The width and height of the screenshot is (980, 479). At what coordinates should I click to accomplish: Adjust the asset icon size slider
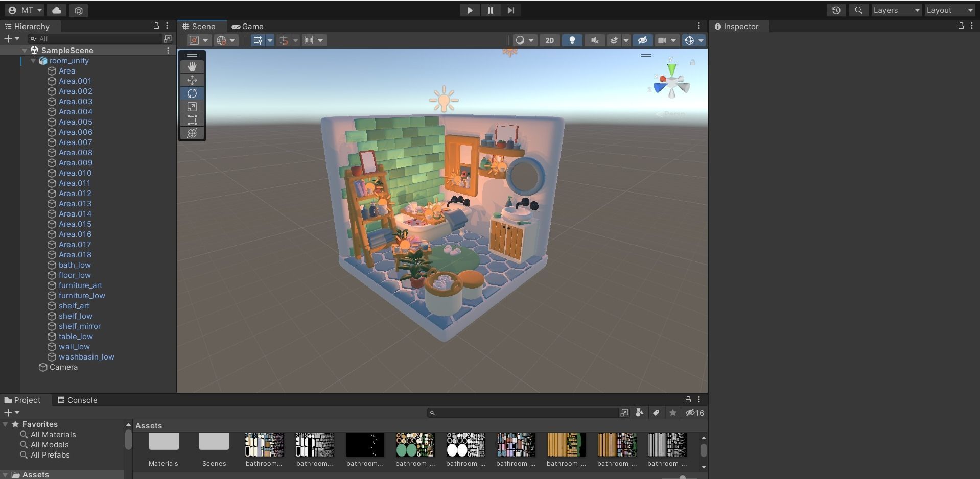(683, 477)
